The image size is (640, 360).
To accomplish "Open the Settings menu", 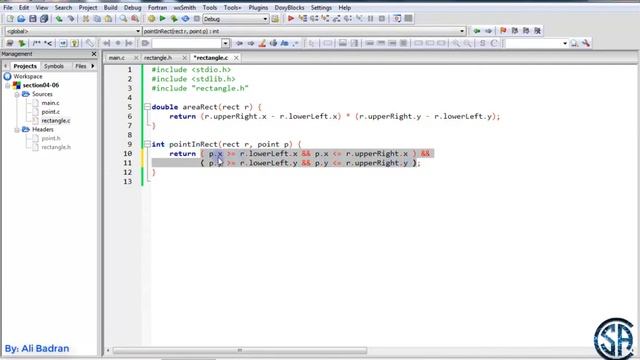I will 321,7.
